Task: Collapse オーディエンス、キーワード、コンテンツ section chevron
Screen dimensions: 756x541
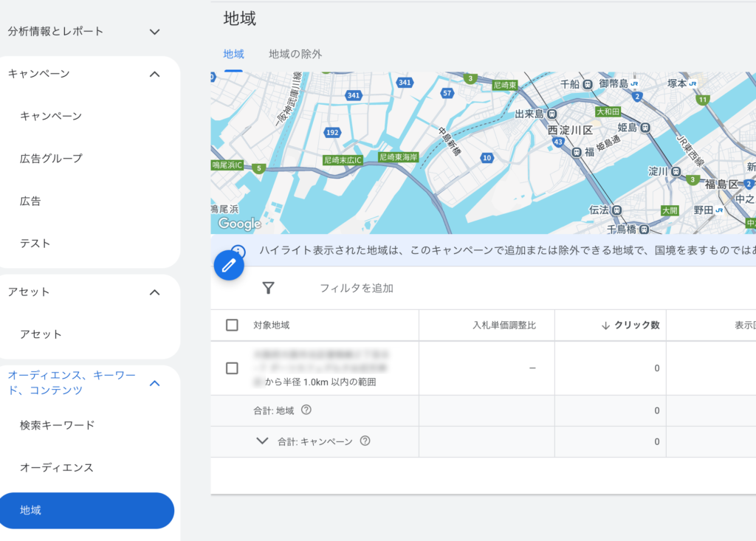Action: pos(154,383)
